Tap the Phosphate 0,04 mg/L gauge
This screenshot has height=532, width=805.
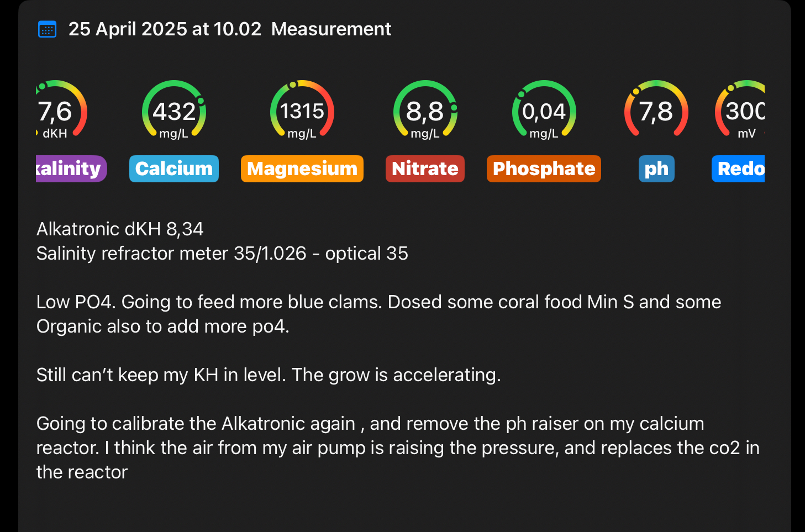pyautogui.click(x=544, y=110)
